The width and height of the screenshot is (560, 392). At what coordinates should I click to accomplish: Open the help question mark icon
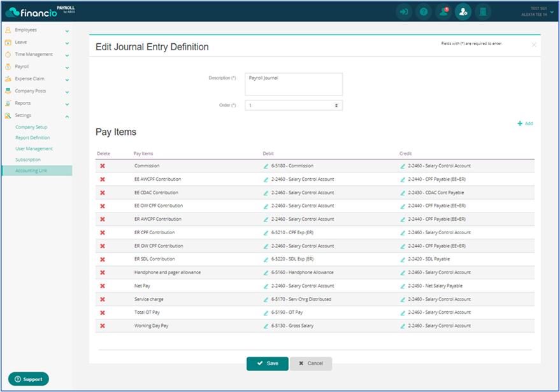(x=423, y=11)
